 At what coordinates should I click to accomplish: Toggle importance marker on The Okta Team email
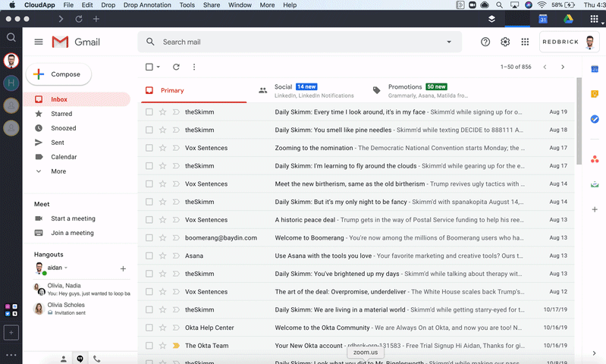point(176,346)
